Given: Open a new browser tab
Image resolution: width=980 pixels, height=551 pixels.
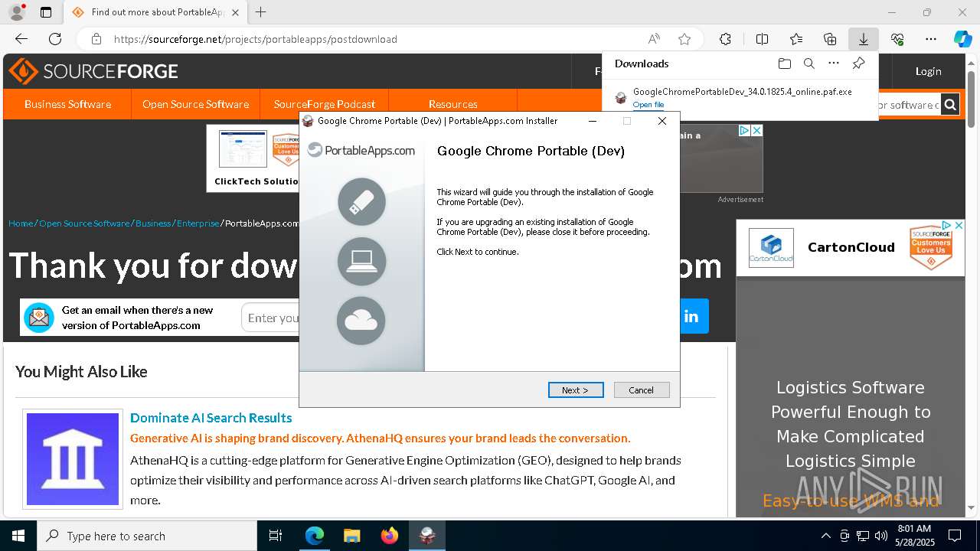Looking at the screenshot, I should pos(260,12).
